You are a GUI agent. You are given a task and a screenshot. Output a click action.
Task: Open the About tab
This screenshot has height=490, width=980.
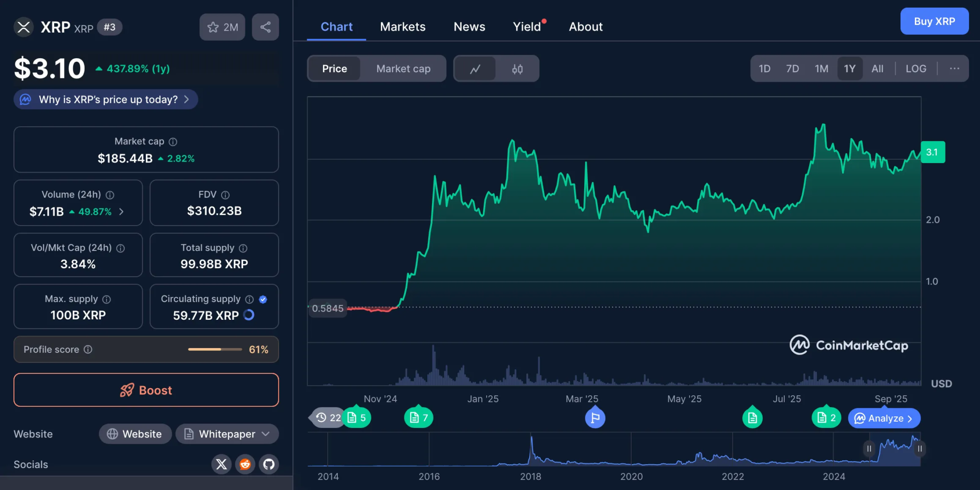(x=586, y=27)
